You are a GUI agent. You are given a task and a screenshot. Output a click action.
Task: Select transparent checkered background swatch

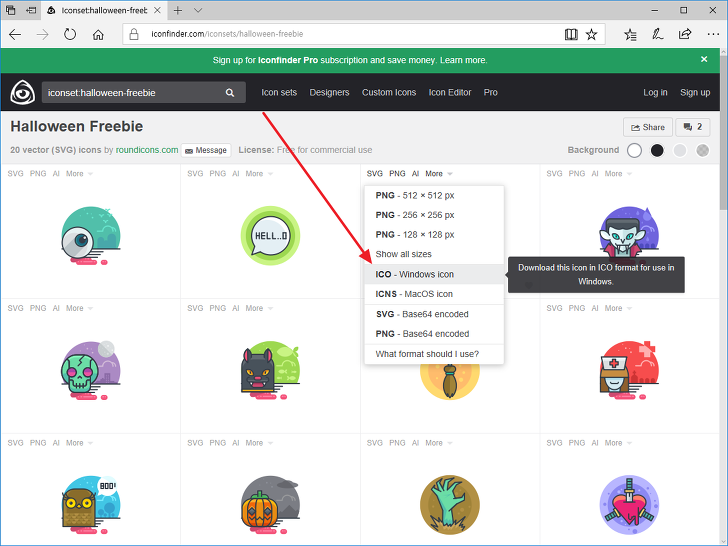(x=702, y=150)
